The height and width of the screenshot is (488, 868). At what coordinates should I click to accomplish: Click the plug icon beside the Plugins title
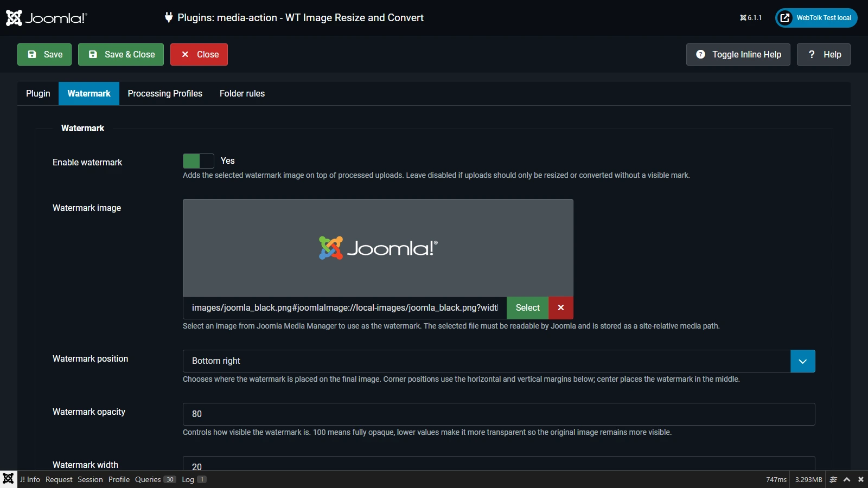coord(169,17)
